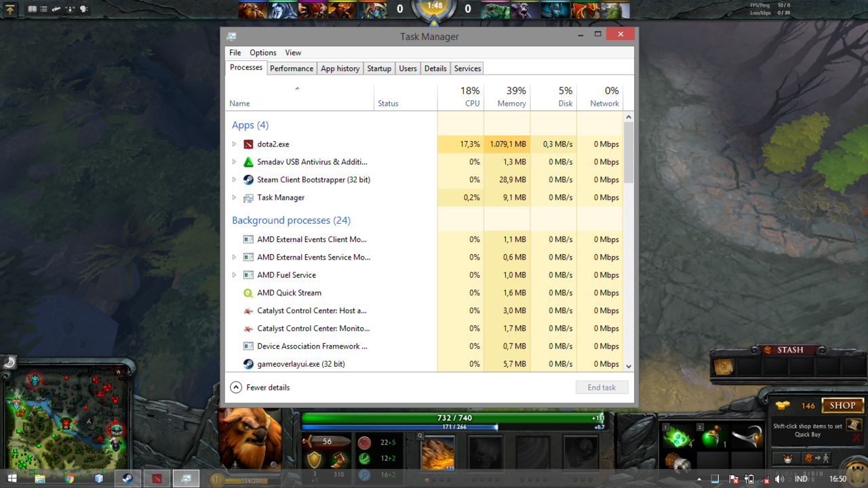Open Google Chrome from the taskbar

click(x=69, y=479)
